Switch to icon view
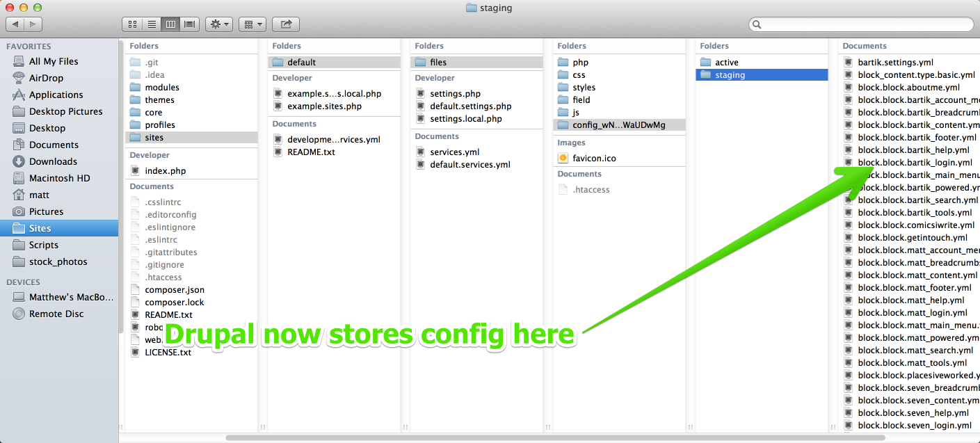Viewport: 980px width, 443px height. [132, 24]
